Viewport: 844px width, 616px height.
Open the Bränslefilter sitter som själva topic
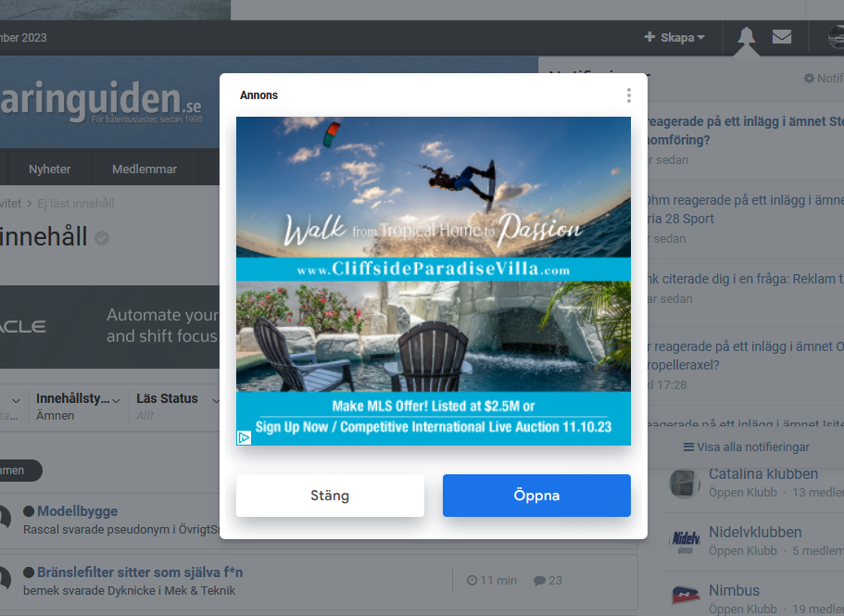[140, 572]
